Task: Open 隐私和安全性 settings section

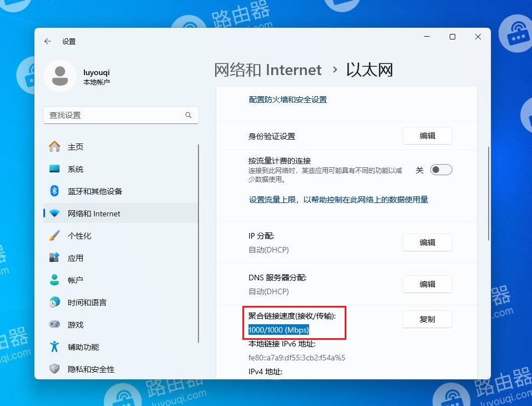Action: point(121,369)
